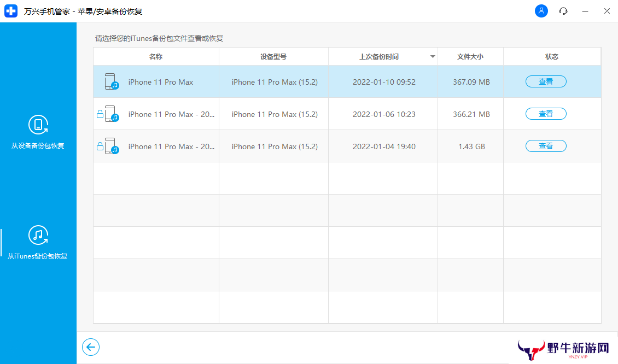Click the date 2022-01-06 10:23
The width and height of the screenshot is (618, 364).
coord(384,114)
